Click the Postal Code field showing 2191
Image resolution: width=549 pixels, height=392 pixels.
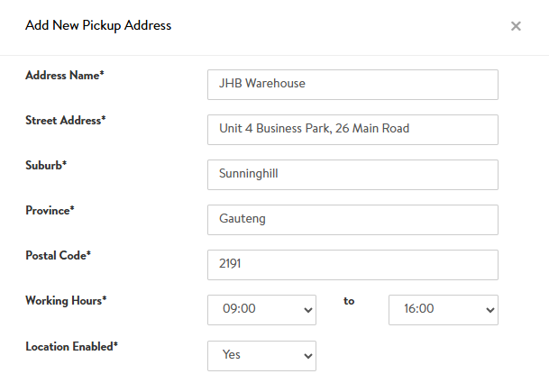[x=352, y=265]
